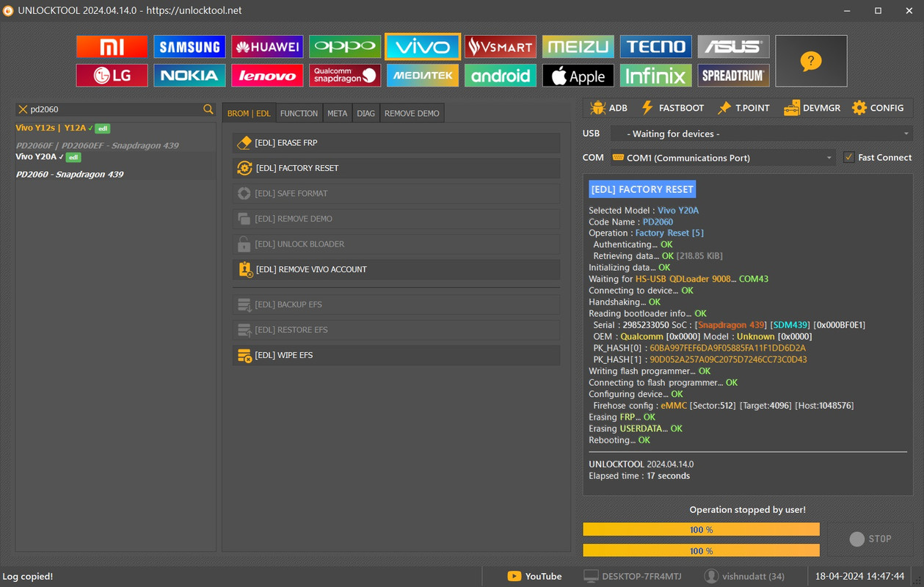The height and width of the screenshot is (587, 924).
Task: Click [EDL] UNLOCK BLOADER button
Action: 396,244
